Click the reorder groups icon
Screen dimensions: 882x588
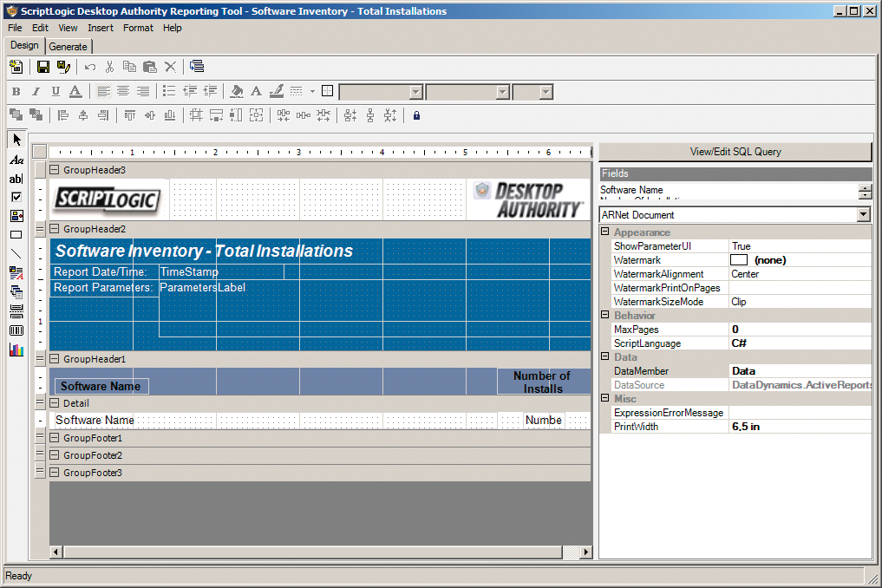pos(196,67)
